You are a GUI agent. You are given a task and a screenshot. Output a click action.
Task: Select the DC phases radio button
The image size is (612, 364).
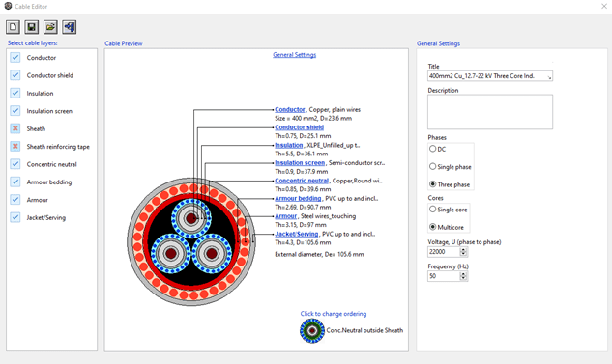pos(432,149)
